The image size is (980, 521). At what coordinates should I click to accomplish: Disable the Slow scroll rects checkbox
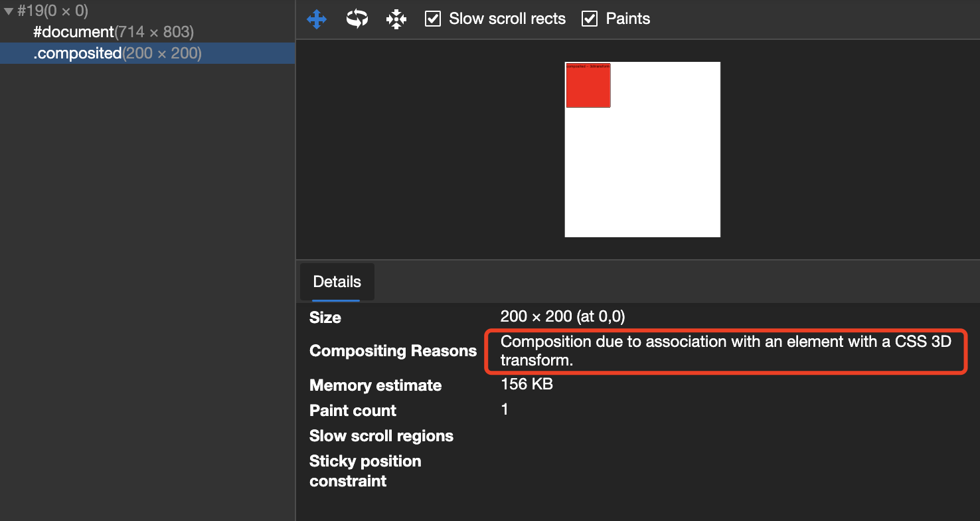433,19
